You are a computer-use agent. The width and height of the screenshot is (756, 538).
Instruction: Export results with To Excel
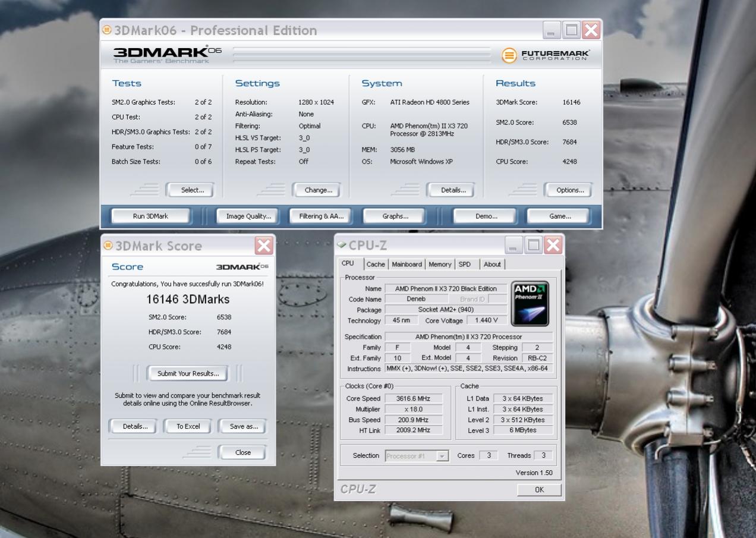click(188, 426)
